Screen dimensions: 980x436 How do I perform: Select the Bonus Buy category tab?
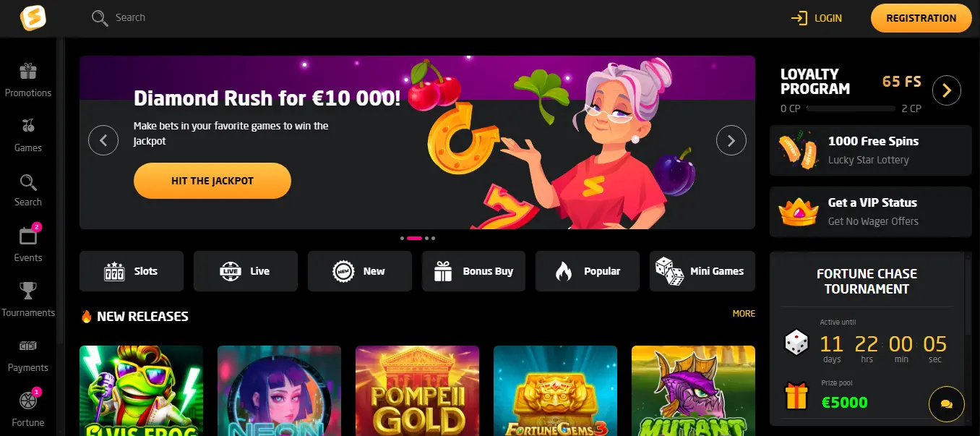point(473,271)
